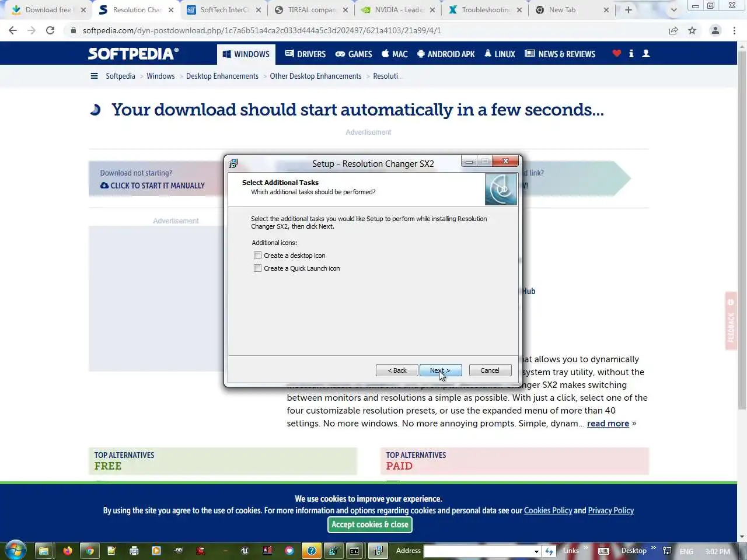
Task: Switch to New Tab tab
Action: [x=572, y=10]
